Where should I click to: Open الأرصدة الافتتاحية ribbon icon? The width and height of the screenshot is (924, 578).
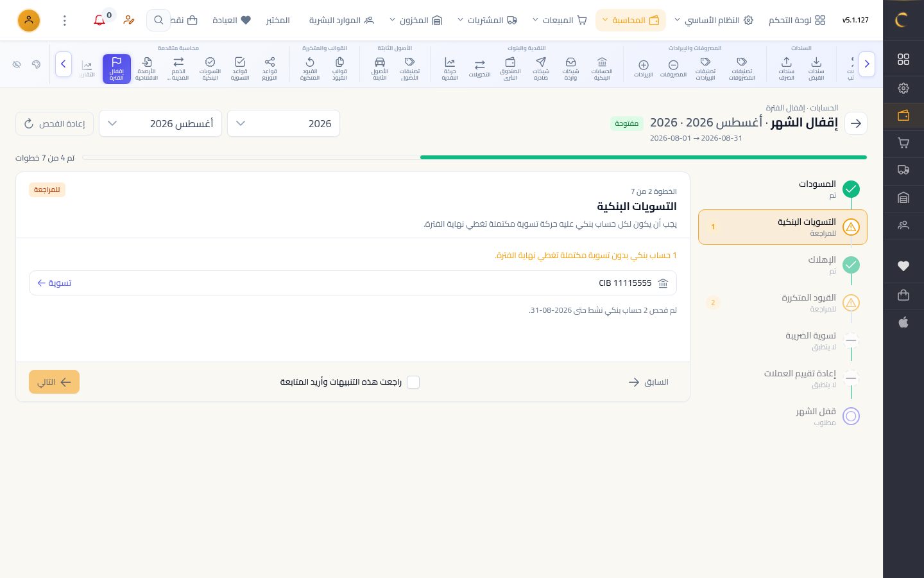pos(146,68)
